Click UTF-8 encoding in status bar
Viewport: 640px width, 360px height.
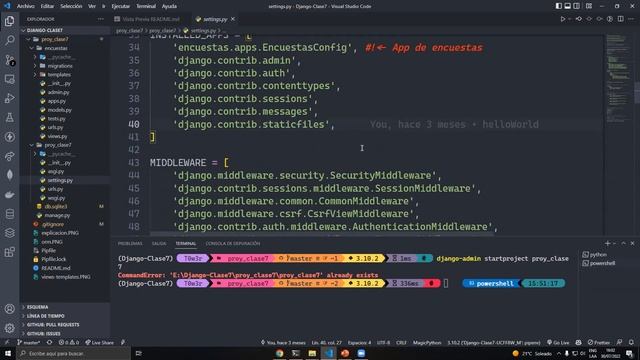tap(383, 342)
